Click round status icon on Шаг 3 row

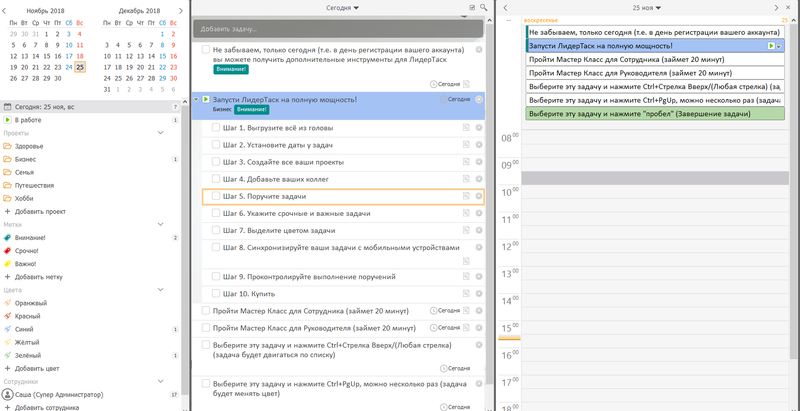point(479,161)
